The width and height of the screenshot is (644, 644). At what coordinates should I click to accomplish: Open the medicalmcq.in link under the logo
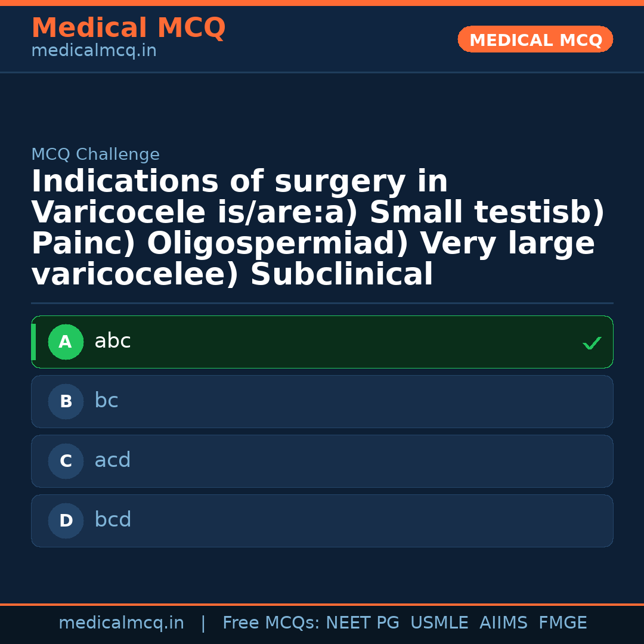[x=93, y=50]
